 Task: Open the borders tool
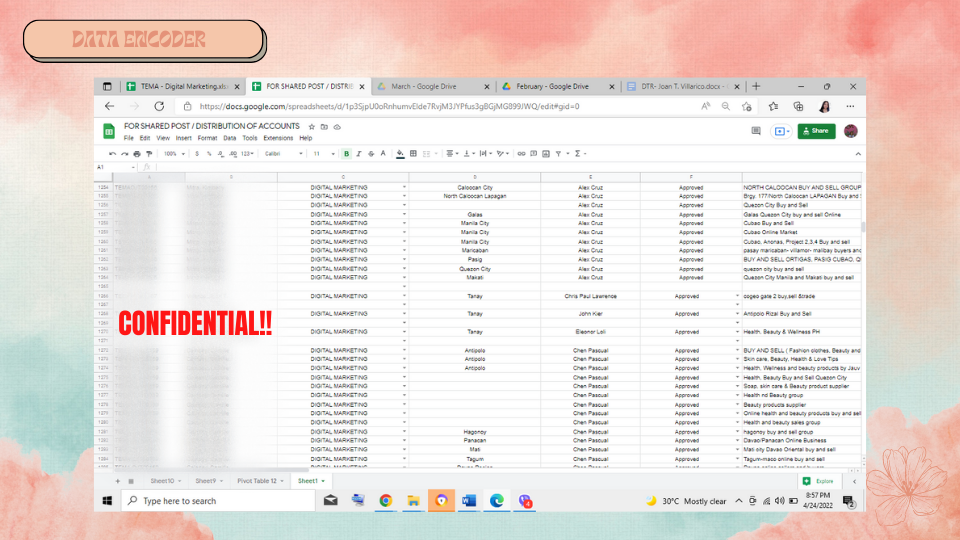tap(413, 154)
